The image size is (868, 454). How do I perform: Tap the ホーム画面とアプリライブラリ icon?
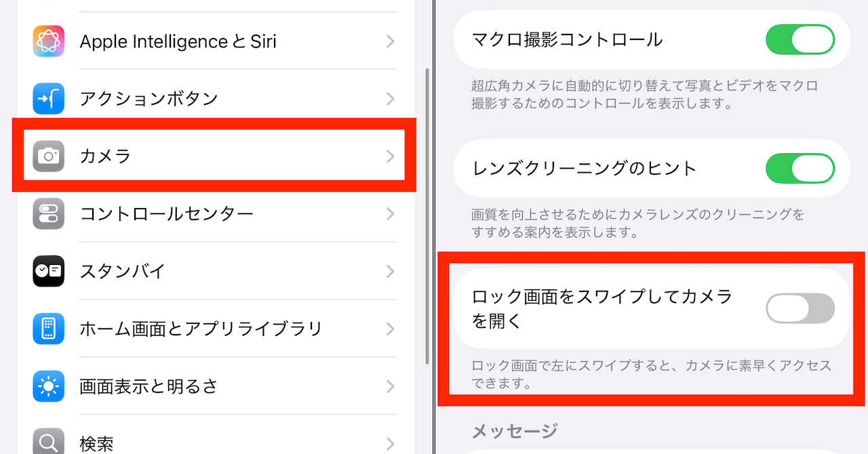[x=49, y=329]
